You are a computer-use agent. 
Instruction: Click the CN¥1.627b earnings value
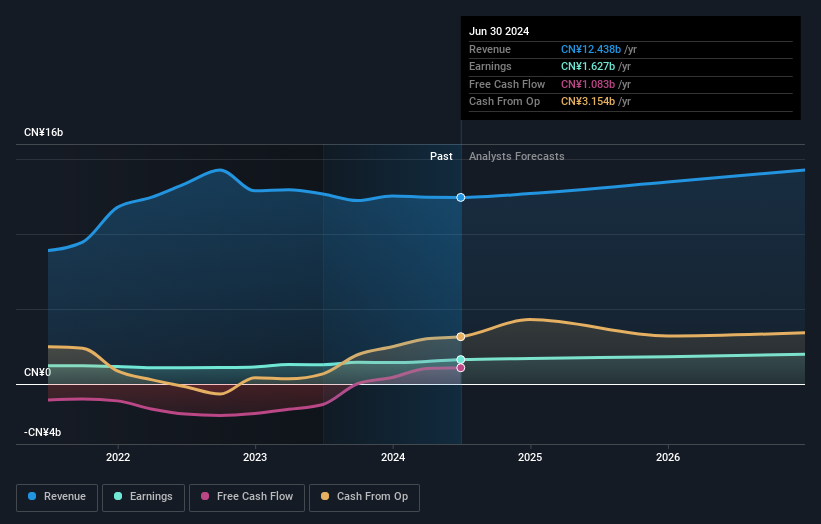point(588,66)
